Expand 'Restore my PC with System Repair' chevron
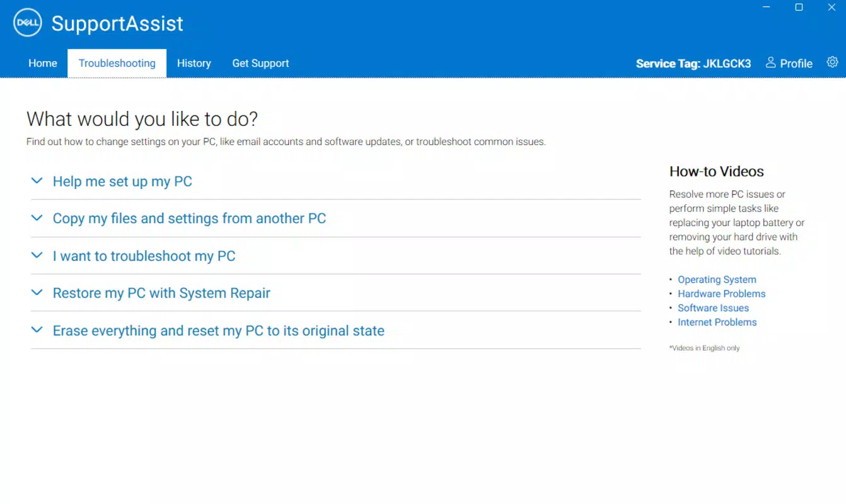Image resolution: width=846 pixels, height=504 pixels. (37, 293)
